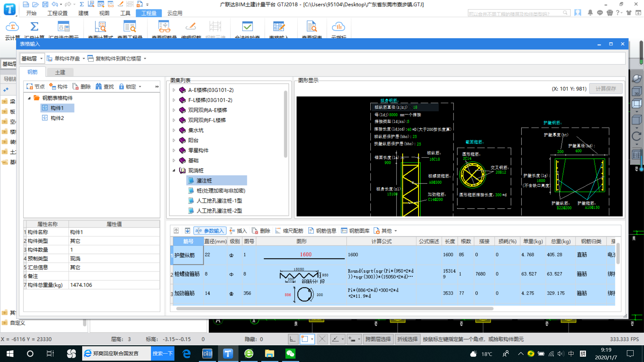This screenshot has height=362, width=644.
Task: Collapse 钢筋表格构件 tree root
Action: coord(29,98)
